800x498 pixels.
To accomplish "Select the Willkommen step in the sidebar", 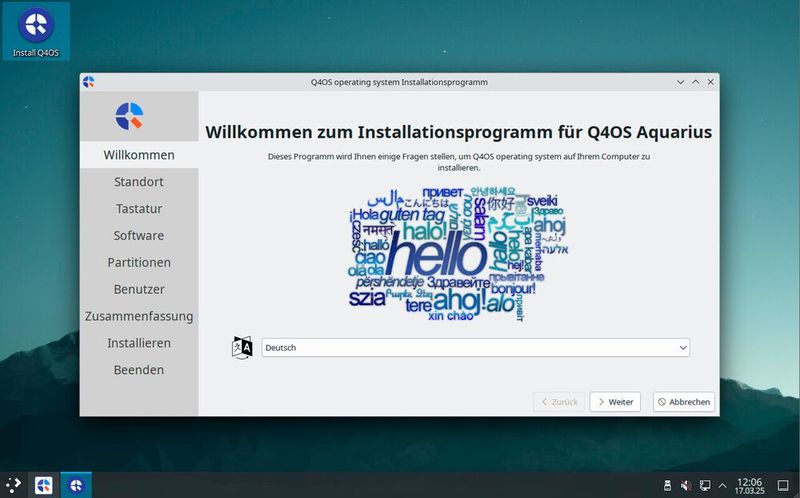I will point(139,155).
